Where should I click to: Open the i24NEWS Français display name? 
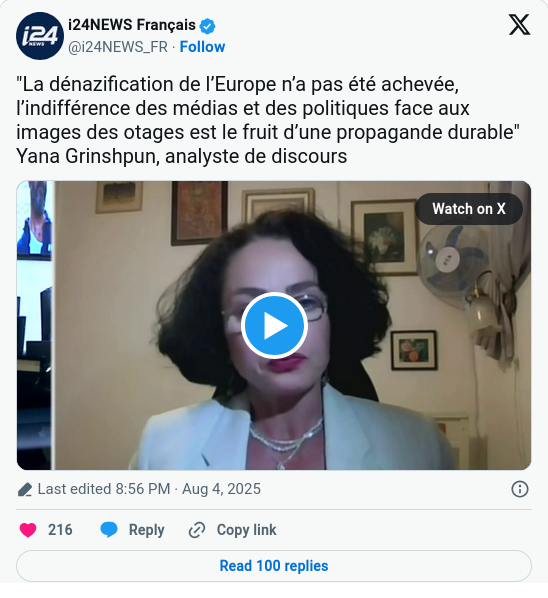132,25
